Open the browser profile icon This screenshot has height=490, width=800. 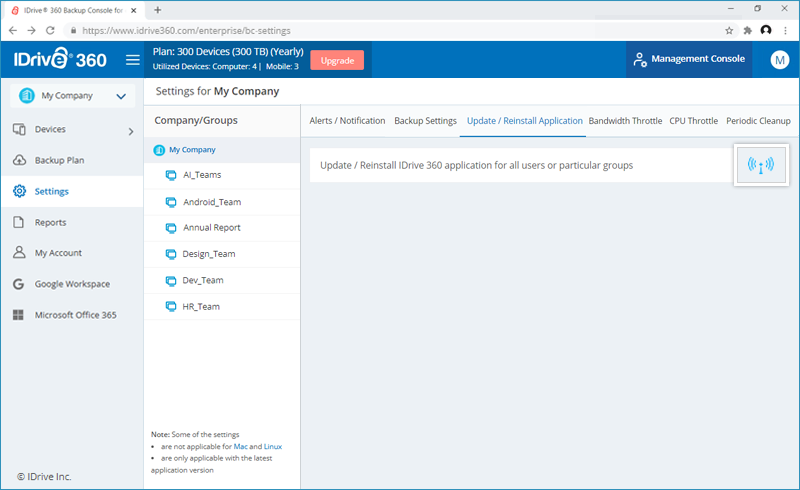766,30
